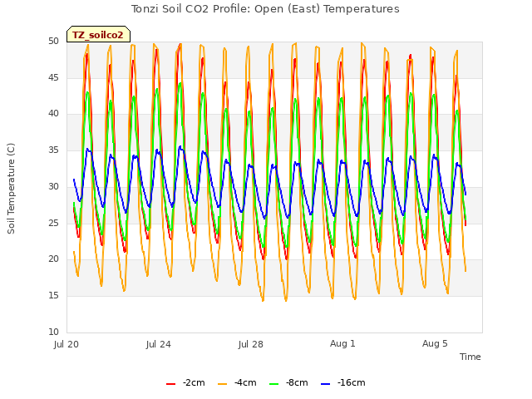Click the 45 y-axis tick label
Screen dimensions: 532x399
point(53,77)
